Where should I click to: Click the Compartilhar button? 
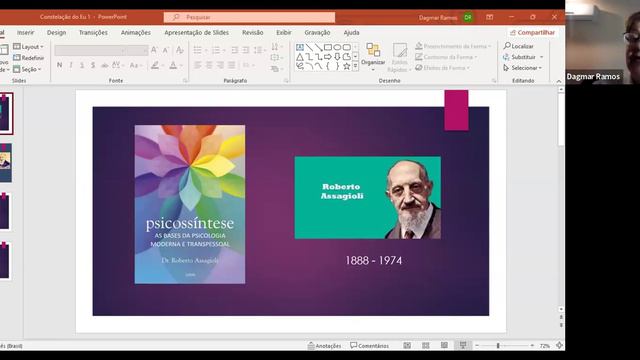pyautogui.click(x=533, y=32)
